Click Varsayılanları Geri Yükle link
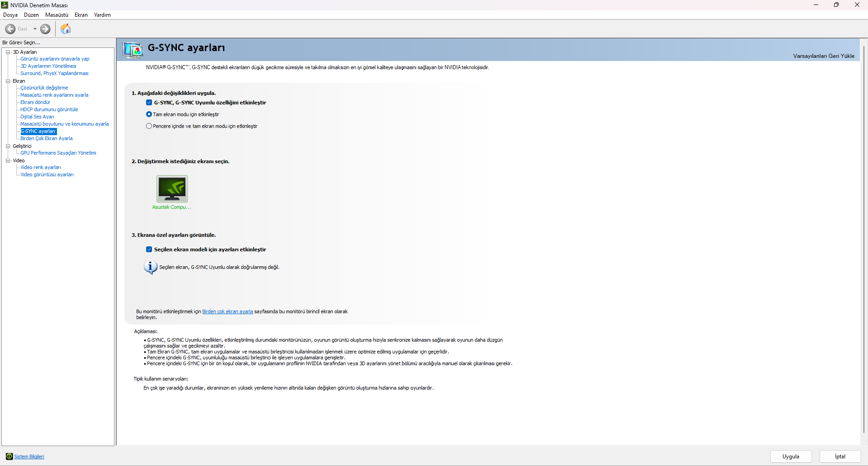Image resolution: width=868 pixels, height=466 pixels. coord(824,56)
